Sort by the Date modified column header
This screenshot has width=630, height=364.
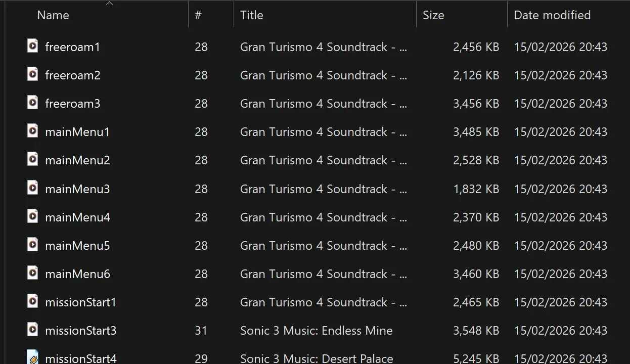552,15
